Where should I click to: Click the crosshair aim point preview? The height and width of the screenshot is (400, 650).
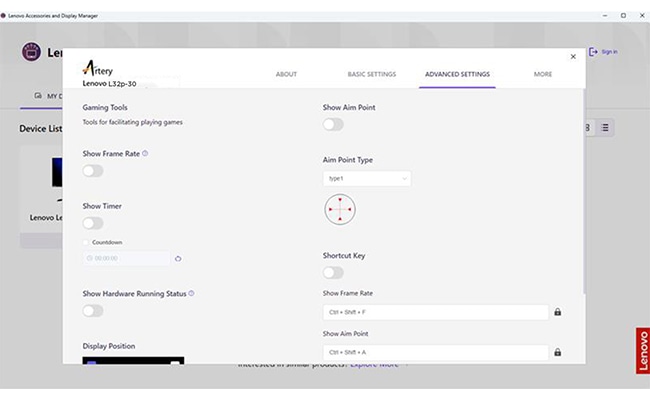(x=340, y=209)
